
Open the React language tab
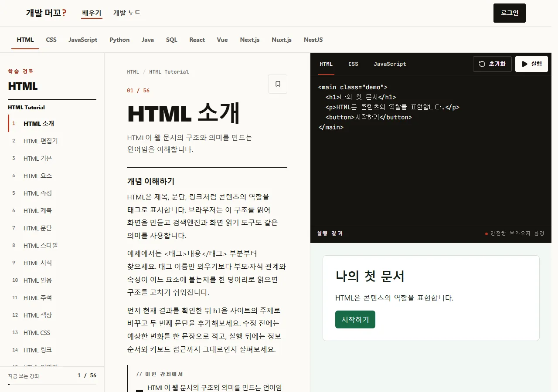pyautogui.click(x=197, y=40)
